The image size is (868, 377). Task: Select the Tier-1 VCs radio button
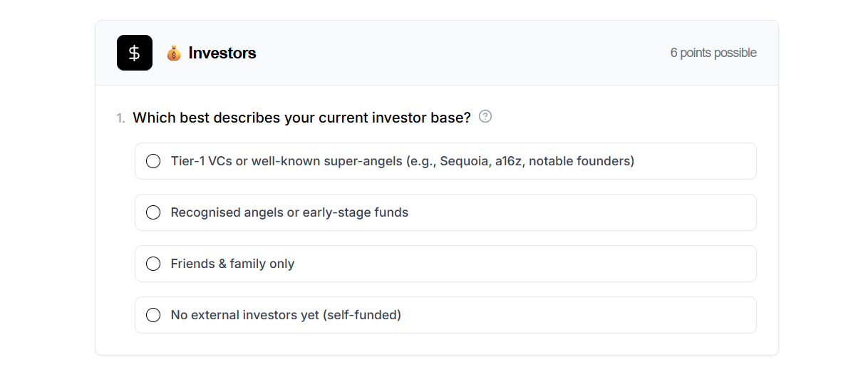[x=153, y=161]
